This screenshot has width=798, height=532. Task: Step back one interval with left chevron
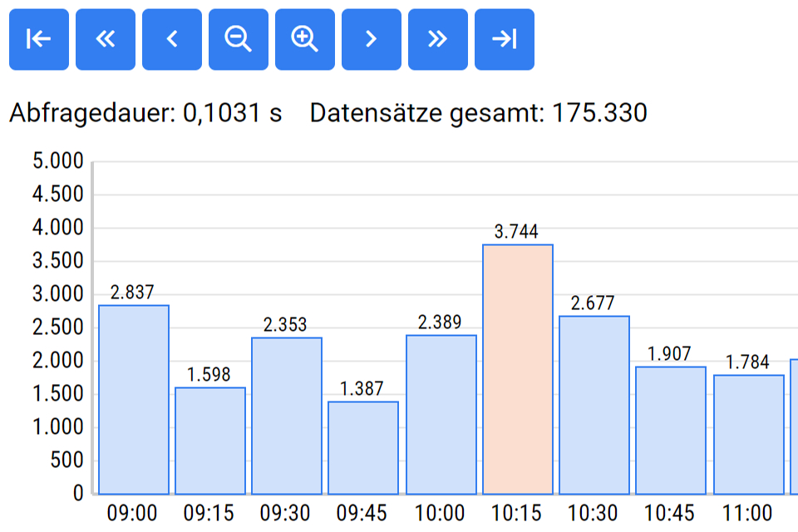pos(171,39)
